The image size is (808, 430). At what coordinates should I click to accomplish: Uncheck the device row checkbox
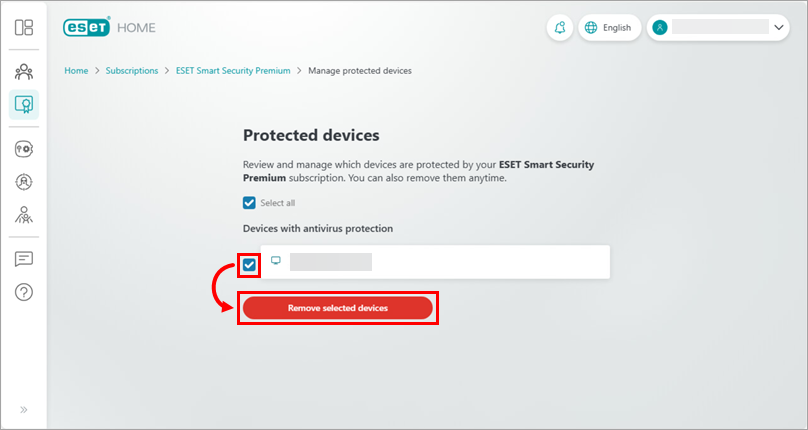249,264
